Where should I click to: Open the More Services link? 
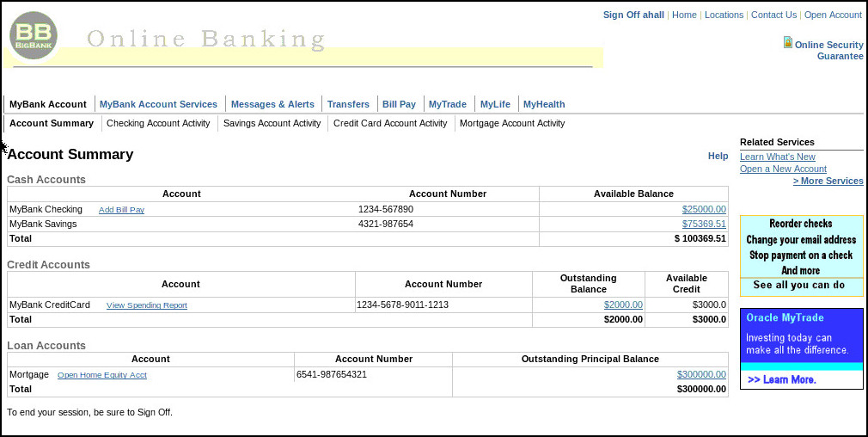tap(828, 182)
